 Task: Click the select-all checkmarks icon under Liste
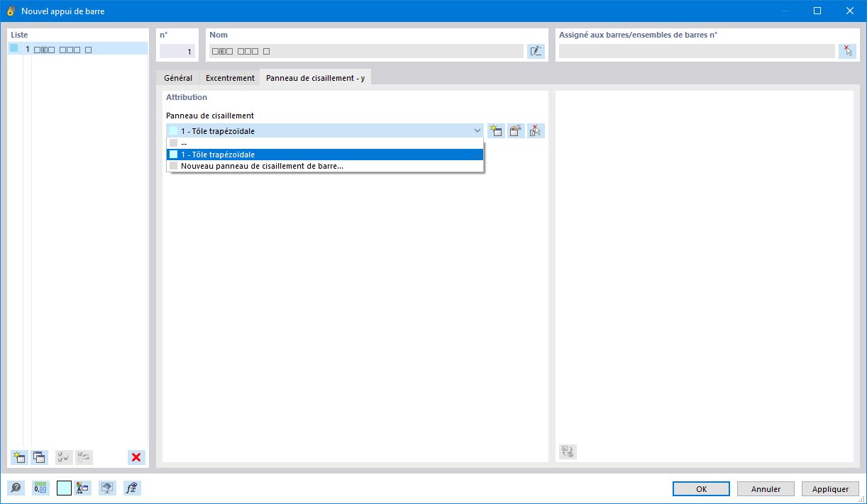(x=64, y=457)
